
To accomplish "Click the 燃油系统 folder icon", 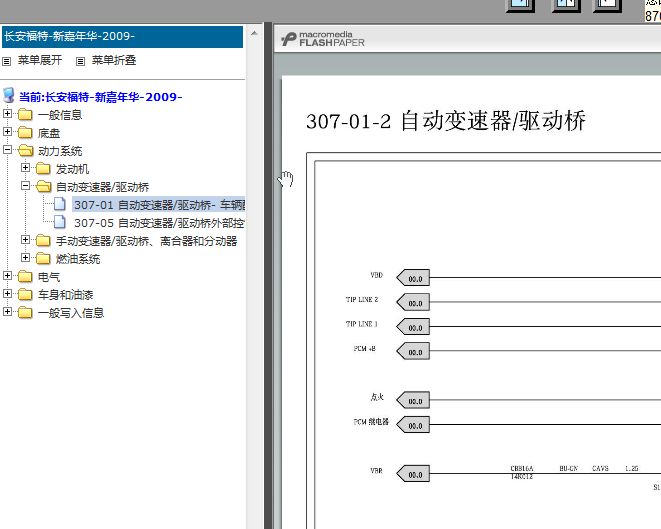I will click(x=43, y=258).
